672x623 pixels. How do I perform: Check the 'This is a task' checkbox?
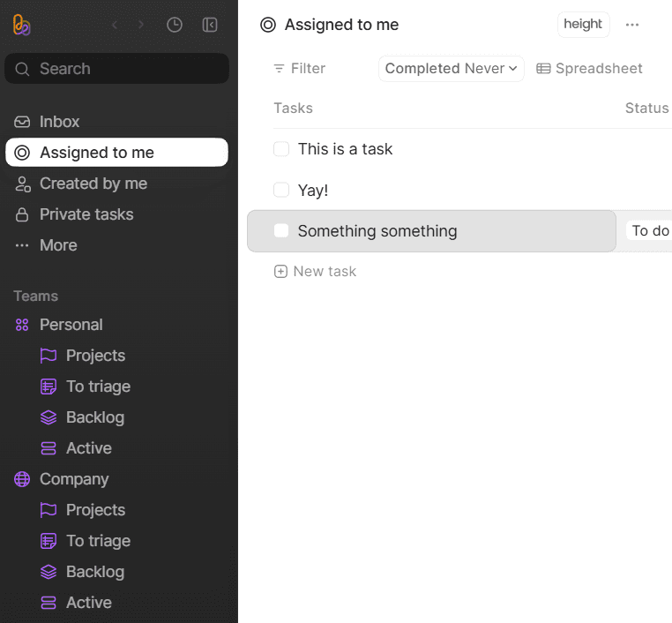(281, 149)
